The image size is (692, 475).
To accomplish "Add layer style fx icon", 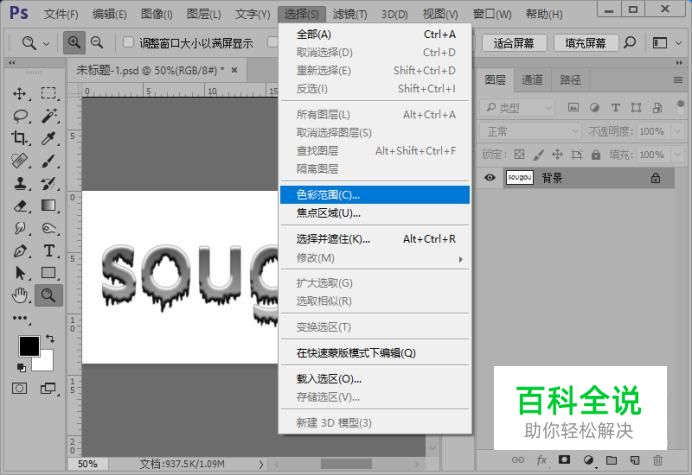I will [x=541, y=460].
